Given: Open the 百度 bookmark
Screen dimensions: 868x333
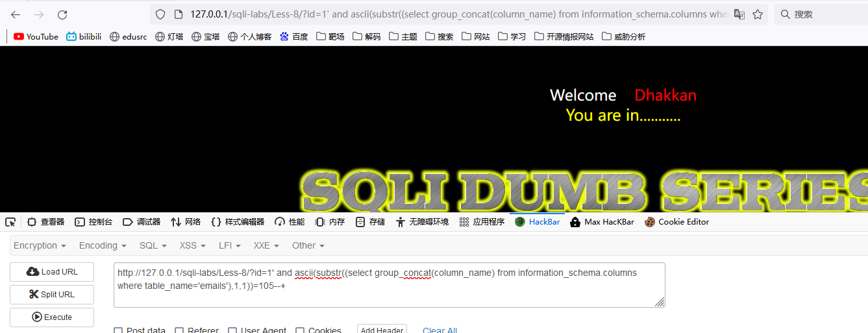Looking at the screenshot, I should [293, 37].
